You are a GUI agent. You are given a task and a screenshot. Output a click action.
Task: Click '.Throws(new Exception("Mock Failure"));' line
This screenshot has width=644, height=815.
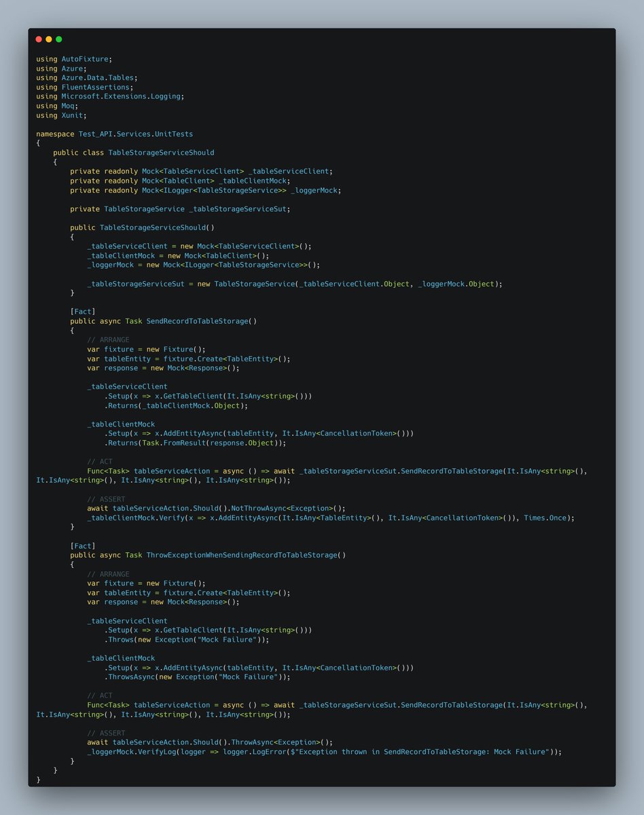pos(187,639)
